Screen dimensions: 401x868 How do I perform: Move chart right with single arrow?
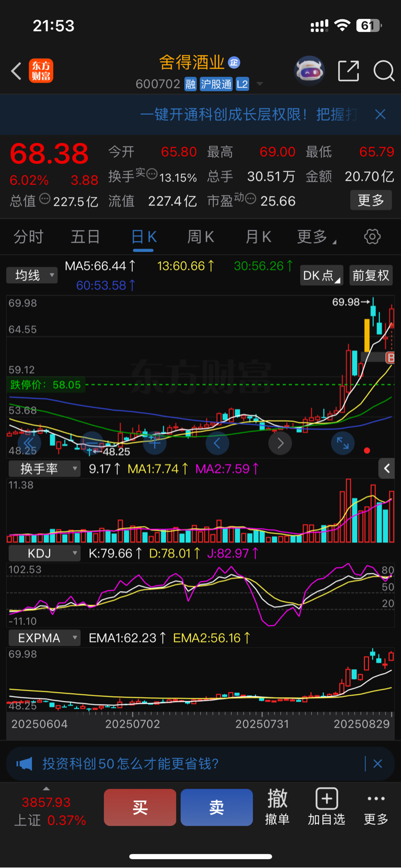point(280,443)
